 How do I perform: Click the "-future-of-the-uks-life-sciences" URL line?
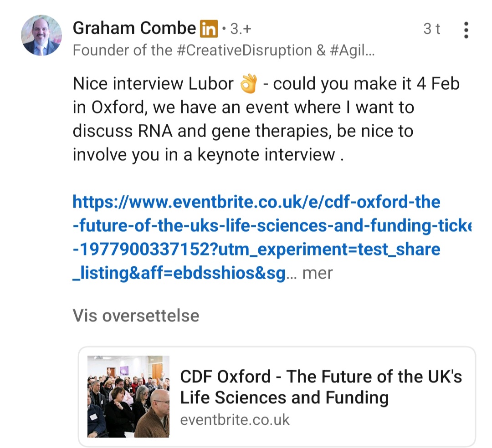tap(272, 225)
